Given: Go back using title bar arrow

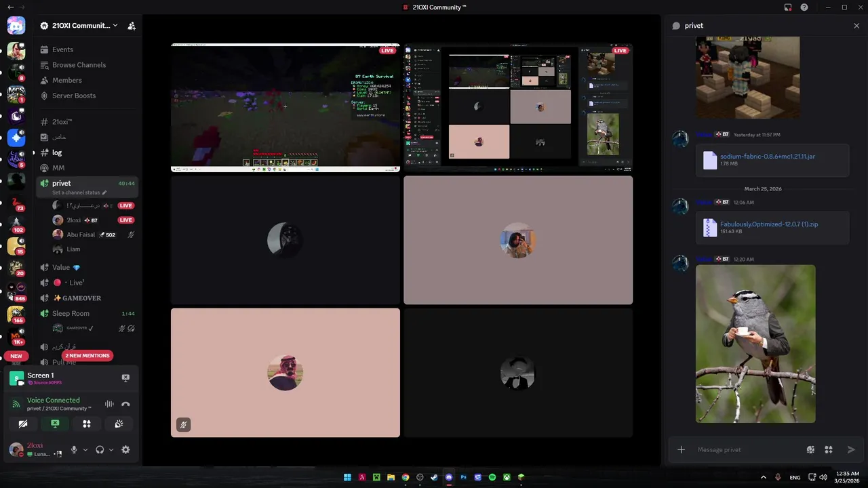Looking at the screenshot, I should coord(10,7).
